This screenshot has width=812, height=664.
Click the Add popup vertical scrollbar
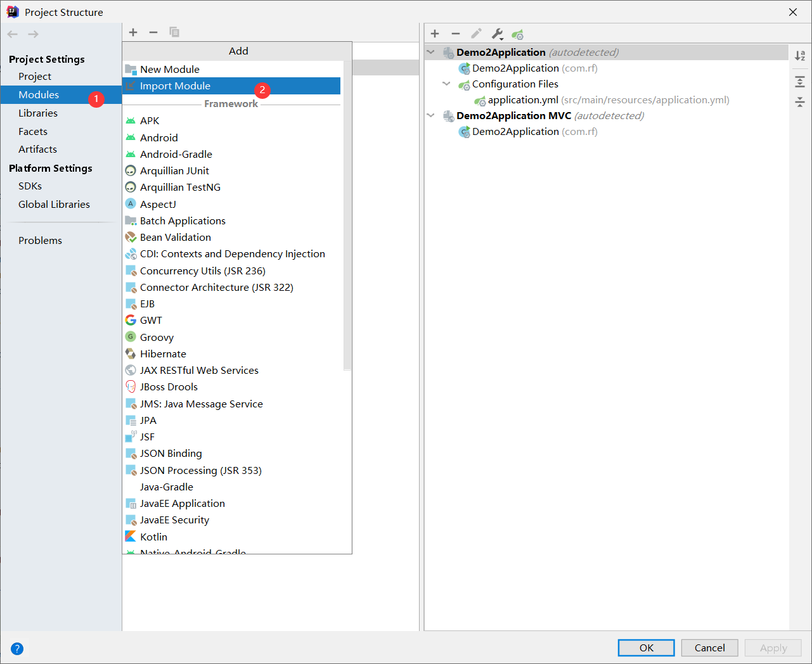(x=347, y=215)
